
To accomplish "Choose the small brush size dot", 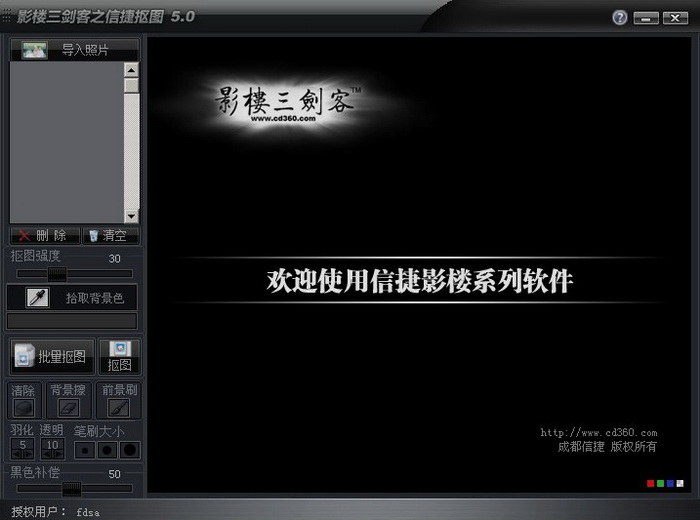I will coord(84,450).
